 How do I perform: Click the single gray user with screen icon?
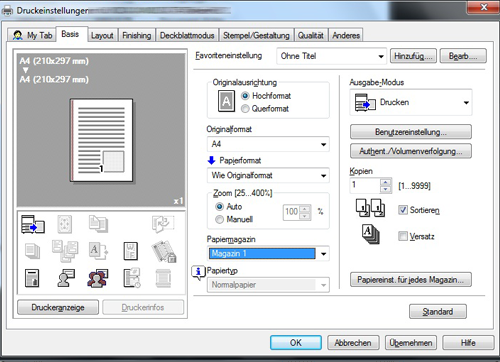[x=65, y=278]
